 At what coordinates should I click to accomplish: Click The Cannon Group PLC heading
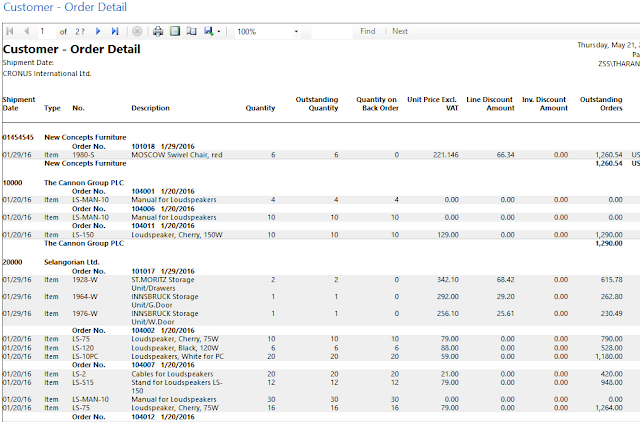[84, 184]
